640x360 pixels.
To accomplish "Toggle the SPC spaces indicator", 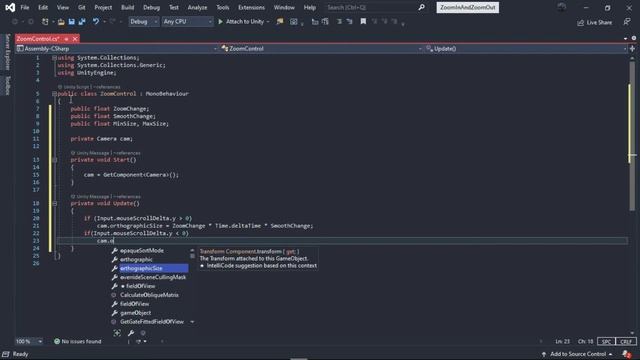I will point(606,341).
